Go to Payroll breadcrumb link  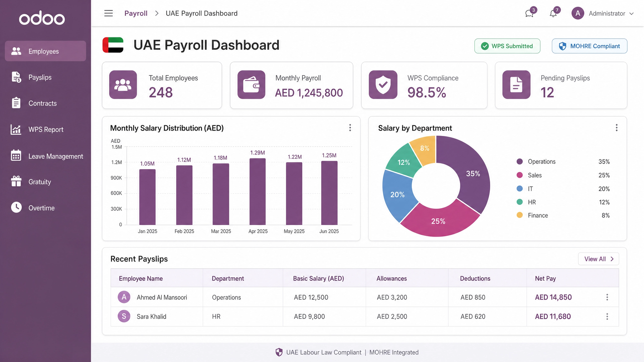click(136, 13)
